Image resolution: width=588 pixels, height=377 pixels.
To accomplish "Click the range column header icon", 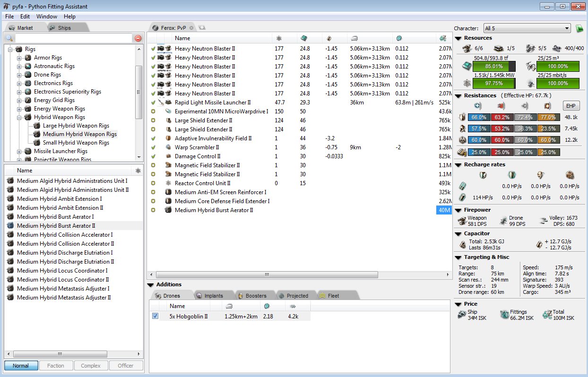I will coord(355,38).
